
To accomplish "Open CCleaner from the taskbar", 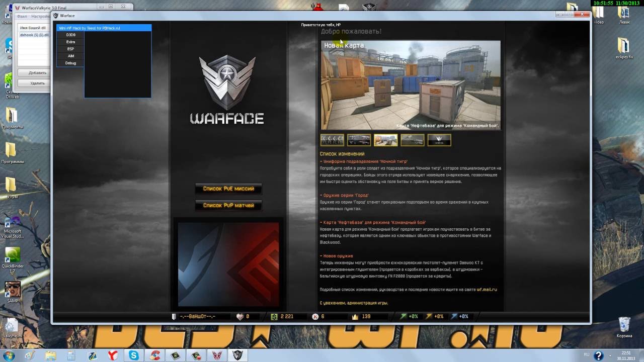I will pos(154,355).
